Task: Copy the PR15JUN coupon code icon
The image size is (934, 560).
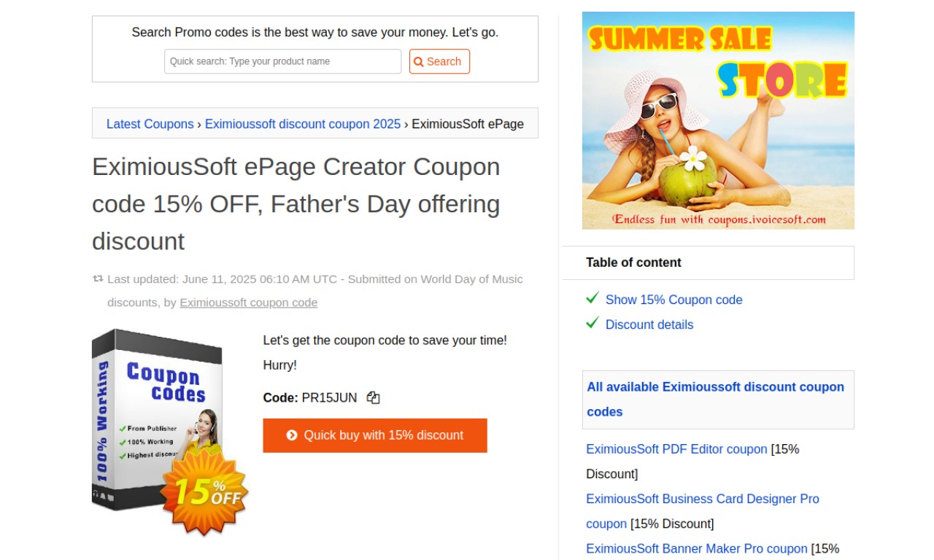Action: pyautogui.click(x=374, y=397)
